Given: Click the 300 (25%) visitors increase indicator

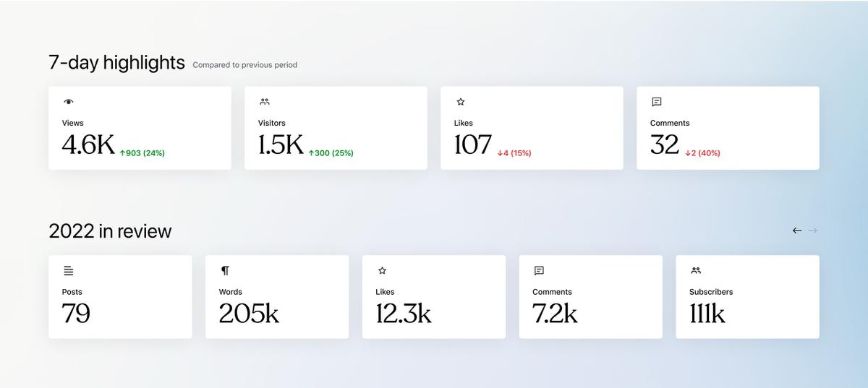Looking at the screenshot, I should [331, 153].
